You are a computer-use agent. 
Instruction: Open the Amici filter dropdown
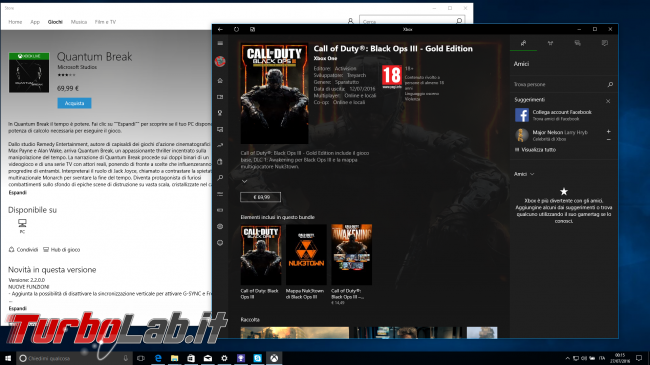click(x=524, y=174)
